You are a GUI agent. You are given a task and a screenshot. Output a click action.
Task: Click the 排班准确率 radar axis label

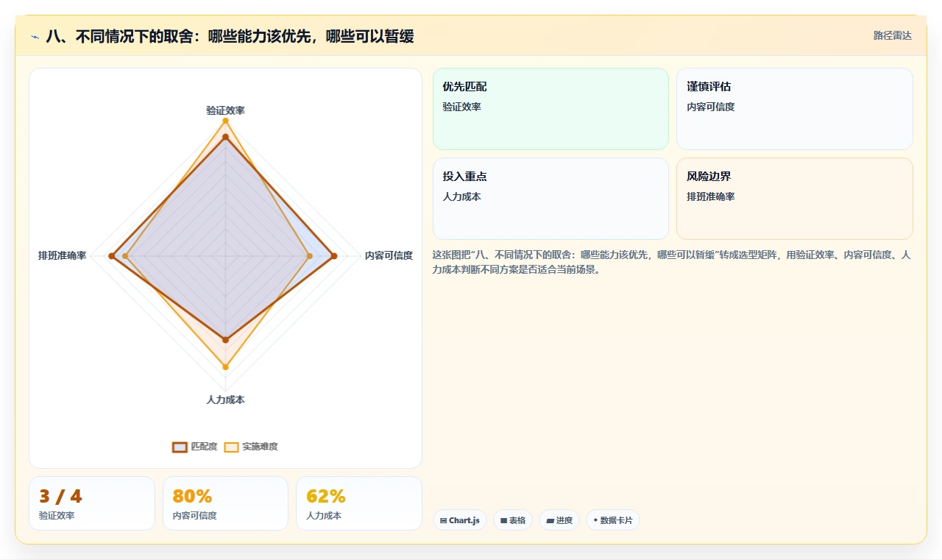(63, 255)
